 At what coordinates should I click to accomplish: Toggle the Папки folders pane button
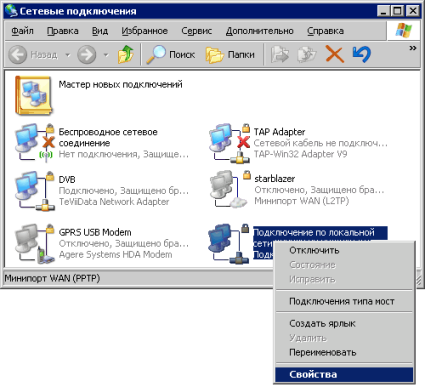click(230, 55)
